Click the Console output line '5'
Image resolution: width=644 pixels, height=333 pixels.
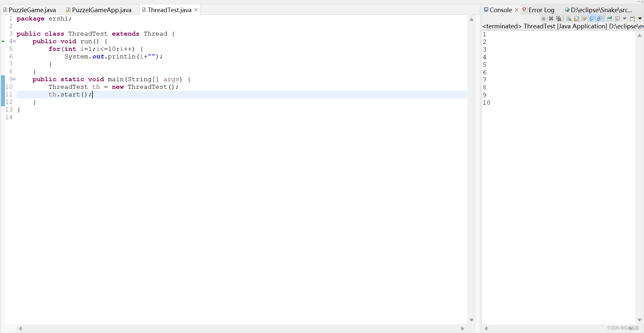[485, 65]
